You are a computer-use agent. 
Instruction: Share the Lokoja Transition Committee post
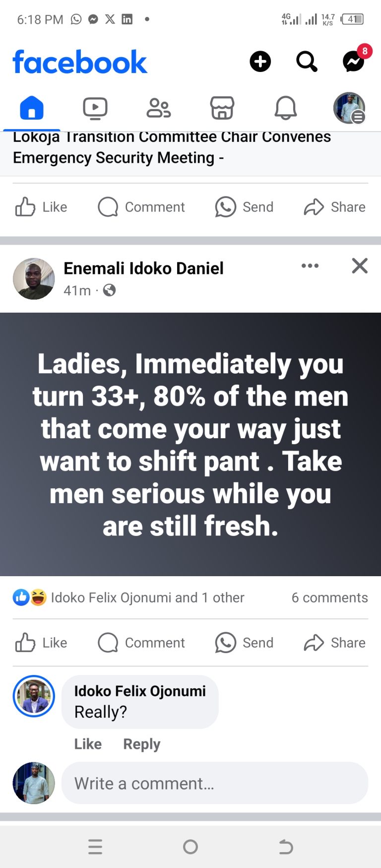pos(335,207)
